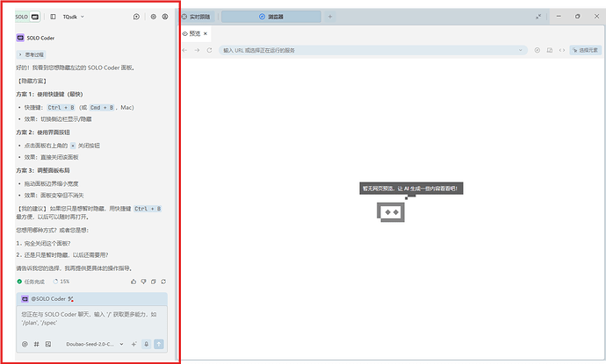This screenshot has width=606, height=364.
Task: Collapse the panel with shrink arrows icon
Action: (x=538, y=17)
